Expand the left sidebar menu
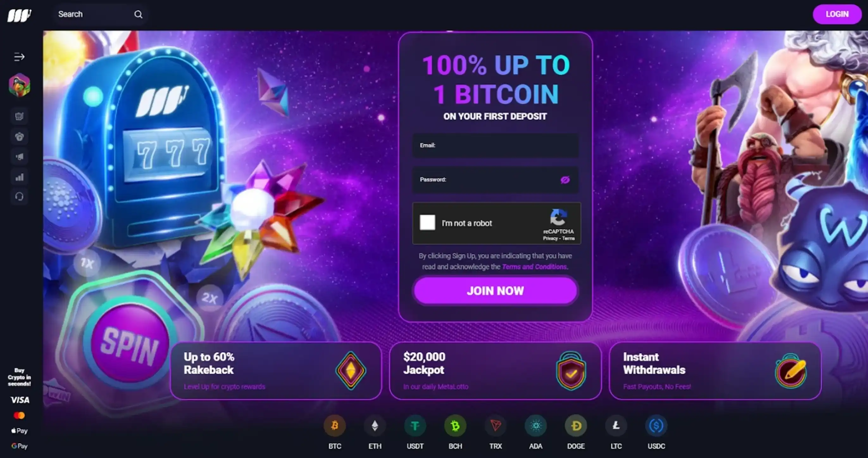The width and height of the screenshot is (868, 458). pyautogui.click(x=19, y=57)
